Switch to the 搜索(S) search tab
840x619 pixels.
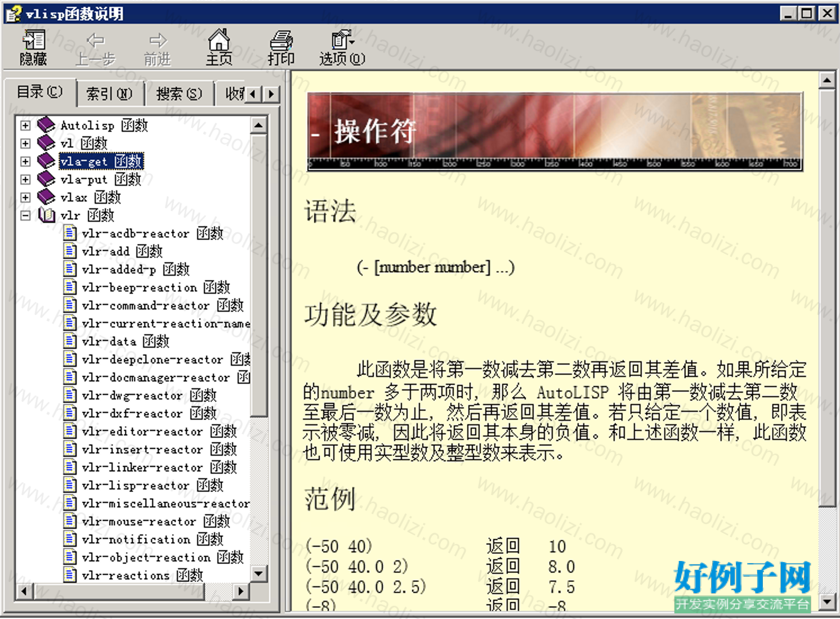(x=179, y=93)
